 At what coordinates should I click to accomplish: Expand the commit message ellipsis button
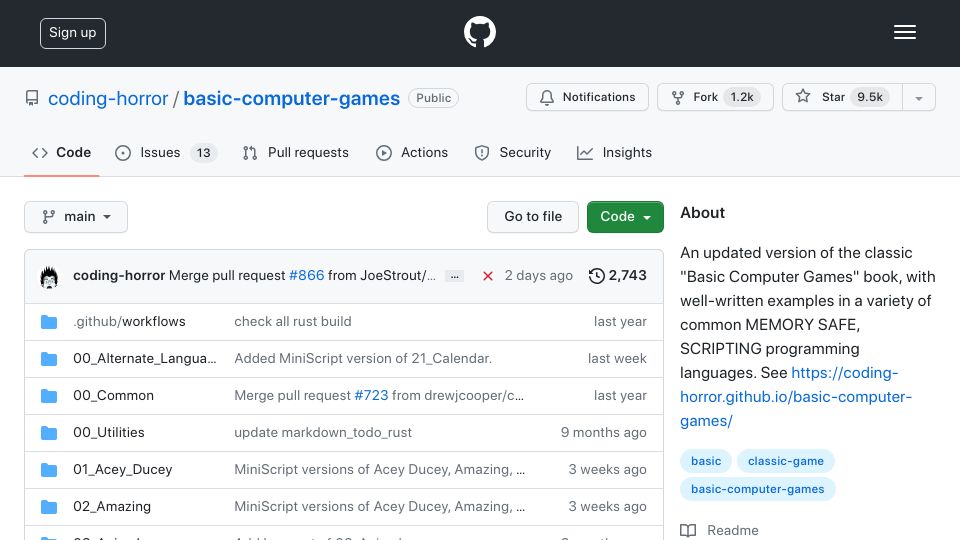pos(454,276)
